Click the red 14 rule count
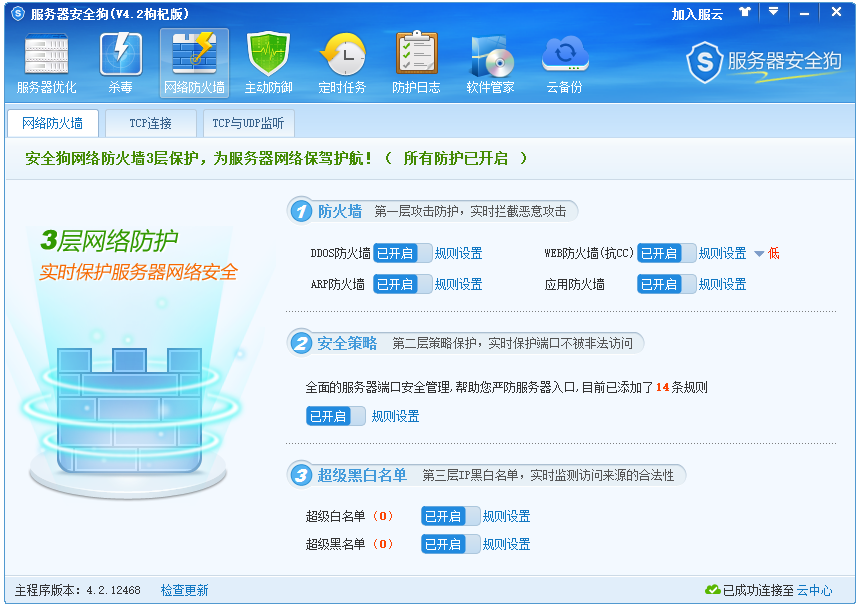Screen dimensions: 858x607 662,388
